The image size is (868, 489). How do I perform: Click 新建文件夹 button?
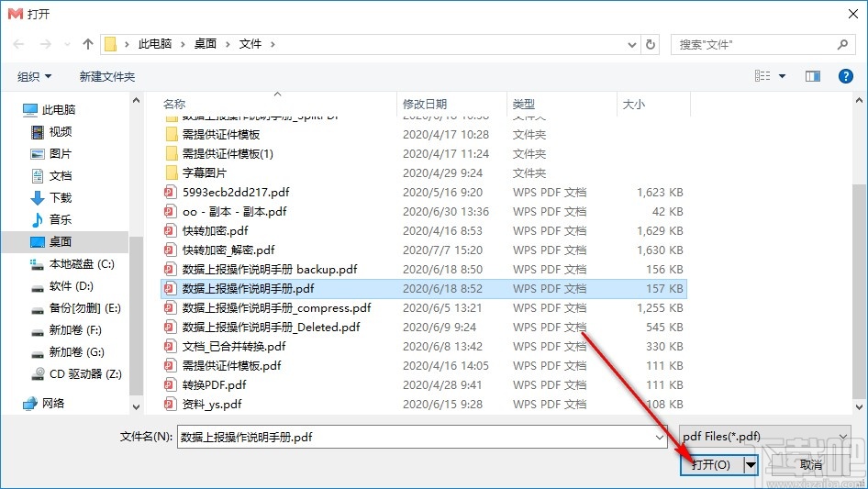tap(106, 76)
